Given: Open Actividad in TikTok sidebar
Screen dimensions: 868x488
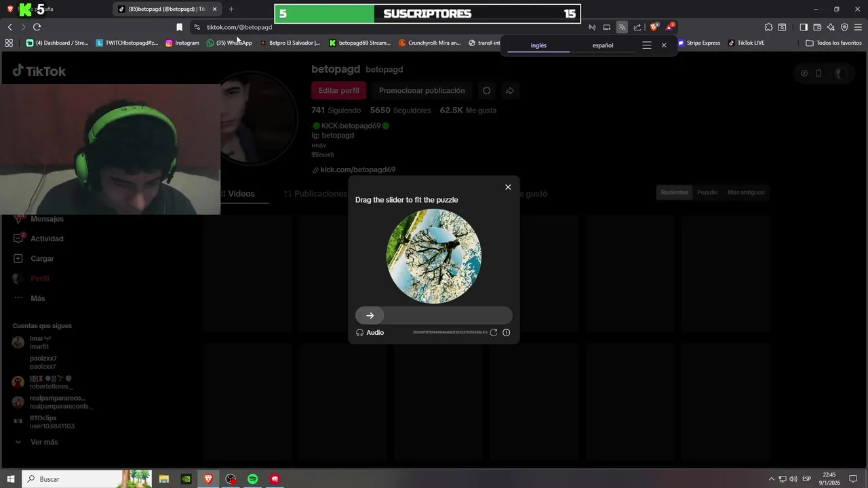Looking at the screenshot, I should (39, 239).
